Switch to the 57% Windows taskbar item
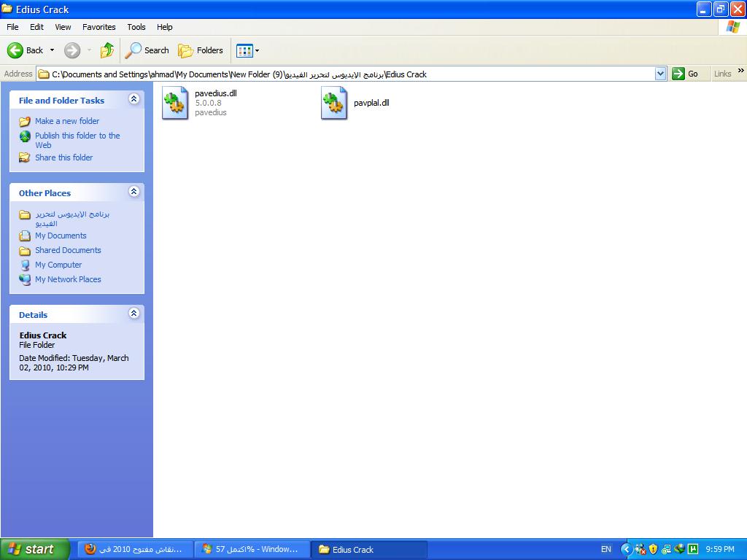Viewport: 747px width, 560px height. pyautogui.click(x=252, y=550)
